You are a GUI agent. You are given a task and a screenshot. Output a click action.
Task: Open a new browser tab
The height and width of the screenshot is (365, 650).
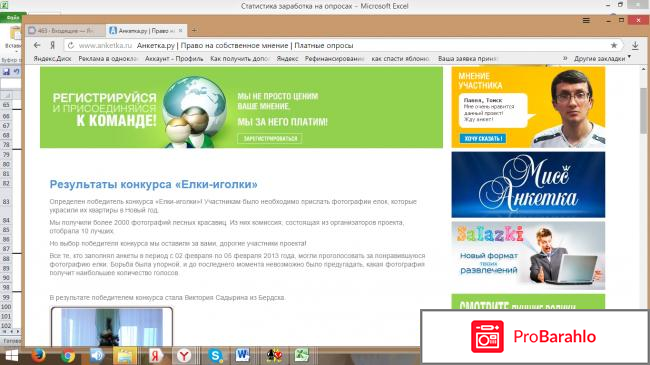pos(194,30)
